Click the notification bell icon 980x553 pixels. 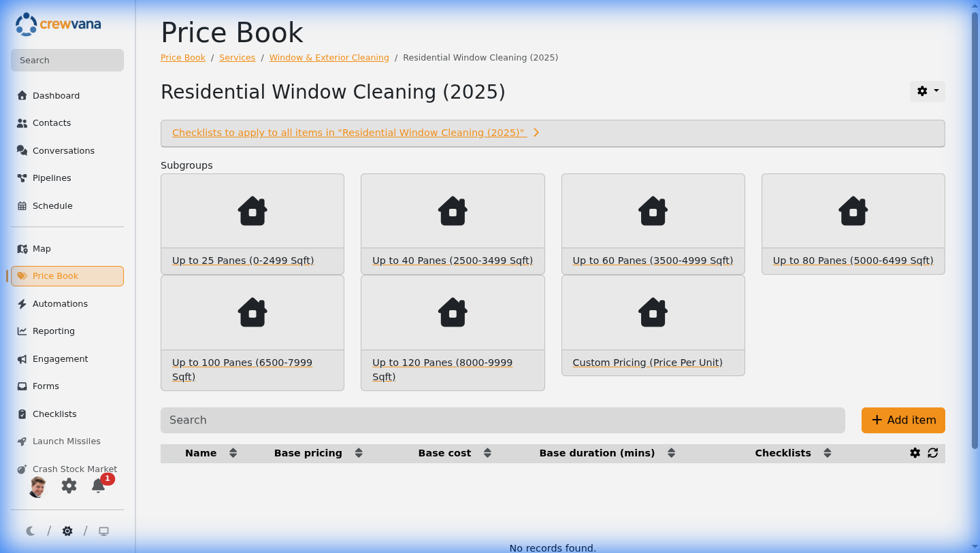tap(99, 486)
